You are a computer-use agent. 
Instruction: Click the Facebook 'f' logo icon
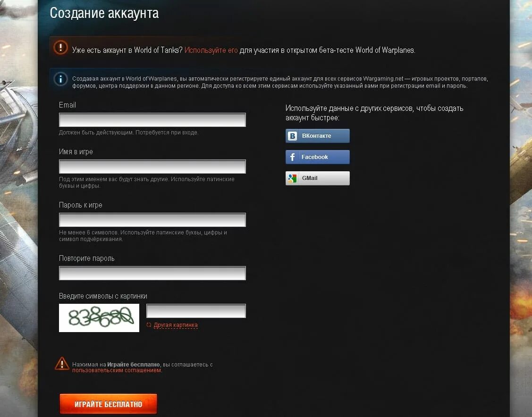(292, 157)
